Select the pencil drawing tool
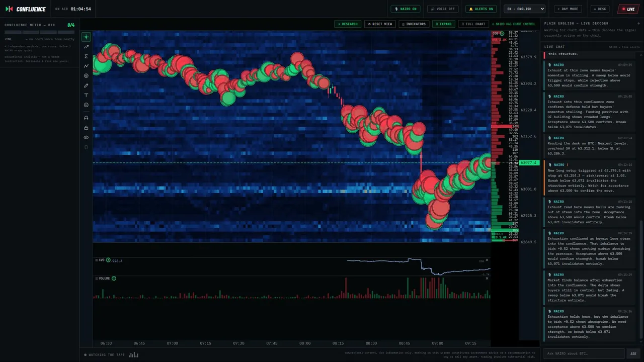This screenshot has width=644, height=362. point(86,85)
